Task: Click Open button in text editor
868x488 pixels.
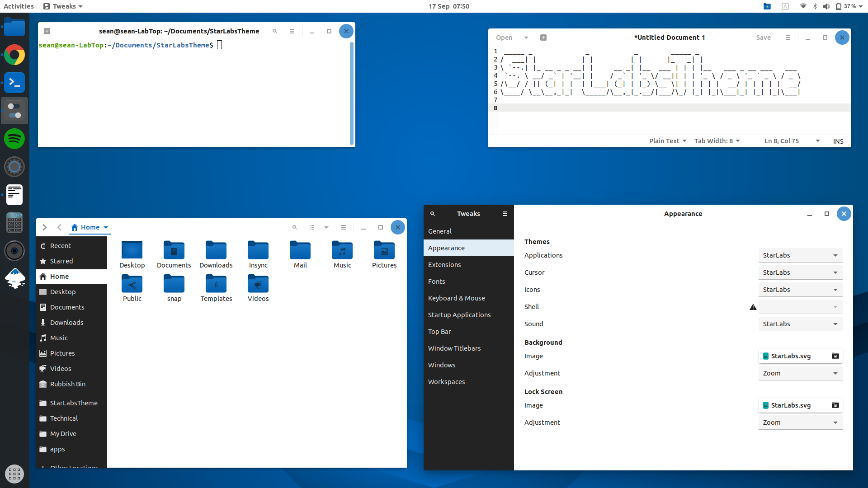Action: (504, 38)
